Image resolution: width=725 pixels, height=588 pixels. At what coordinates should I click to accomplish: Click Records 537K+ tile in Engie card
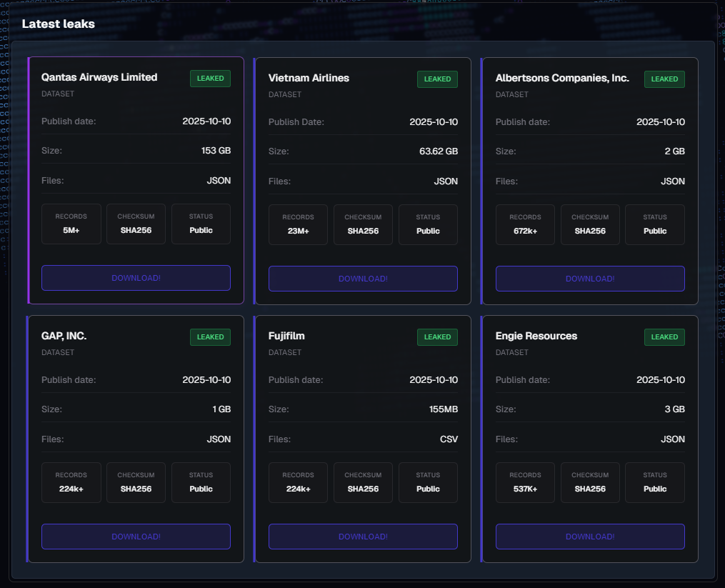click(525, 482)
